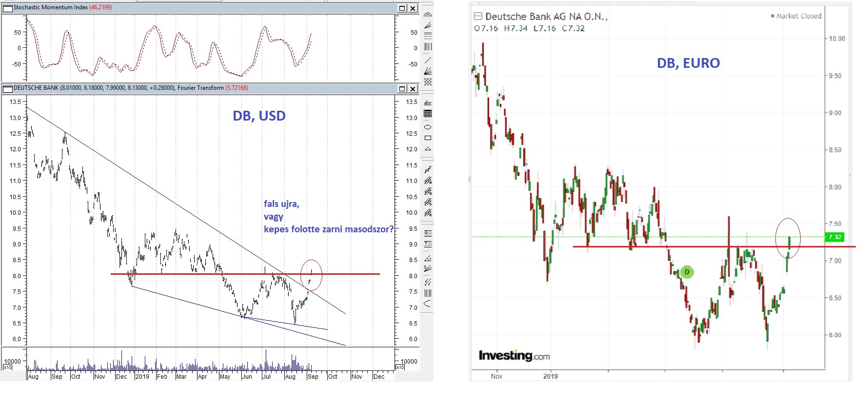Screen dimensions: 868x408
Task: Select the standard error channel (E) tool
Action: point(428,213)
